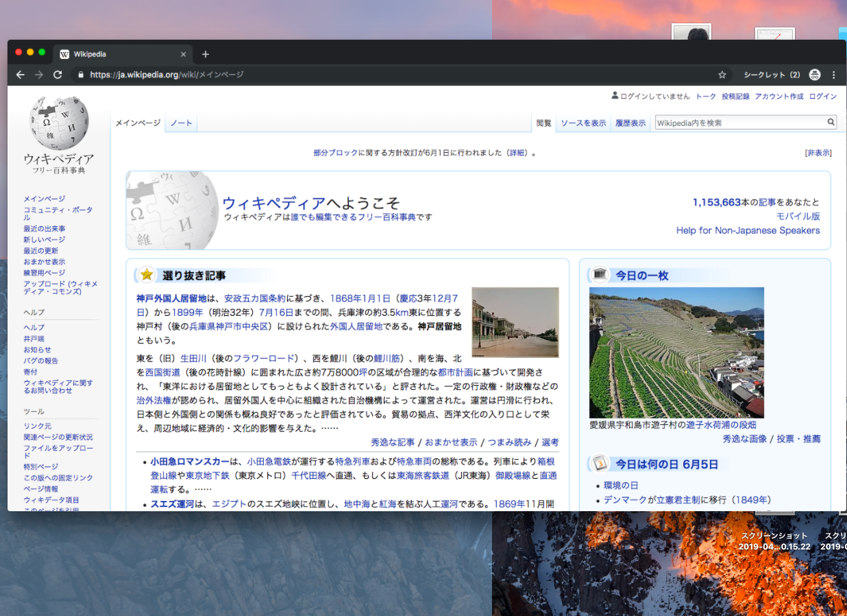Screen dimensions: 847x616
Task: Open モバイル版 link
Action: point(798,216)
